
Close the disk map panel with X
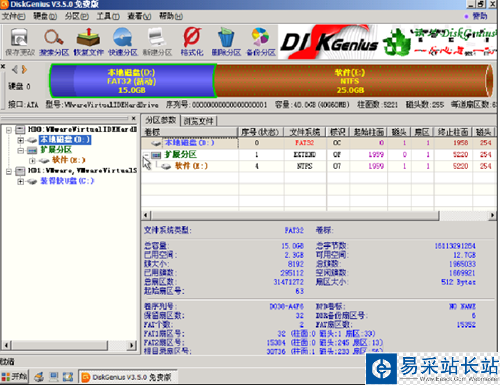[x=3, y=67]
